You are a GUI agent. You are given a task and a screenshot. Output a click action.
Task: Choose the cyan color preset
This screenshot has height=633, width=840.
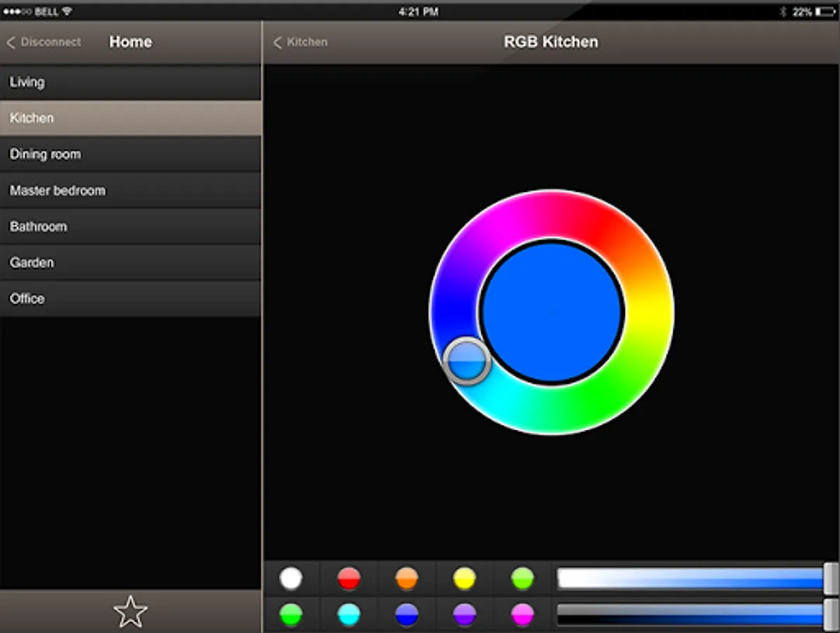(349, 615)
